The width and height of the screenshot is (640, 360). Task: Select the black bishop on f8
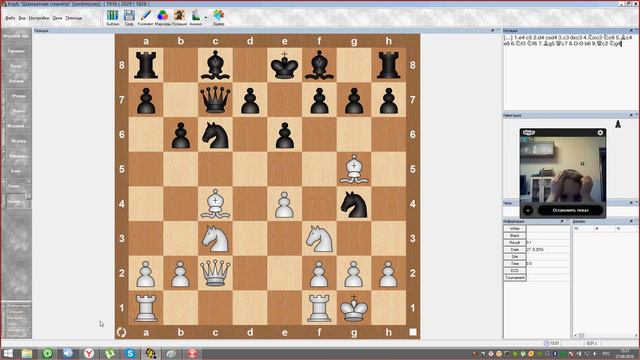tap(319, 65)
